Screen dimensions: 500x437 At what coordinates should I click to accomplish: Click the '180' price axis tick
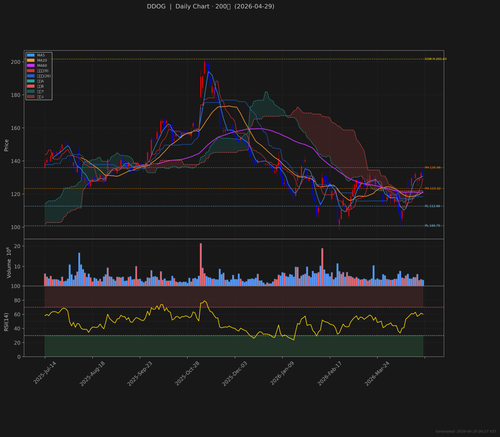coord(16,95)
